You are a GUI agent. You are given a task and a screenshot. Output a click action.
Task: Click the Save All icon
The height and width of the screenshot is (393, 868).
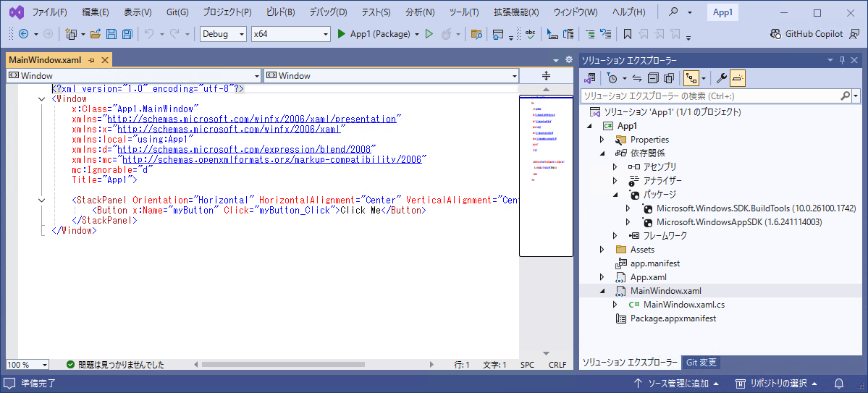[127, 34]
